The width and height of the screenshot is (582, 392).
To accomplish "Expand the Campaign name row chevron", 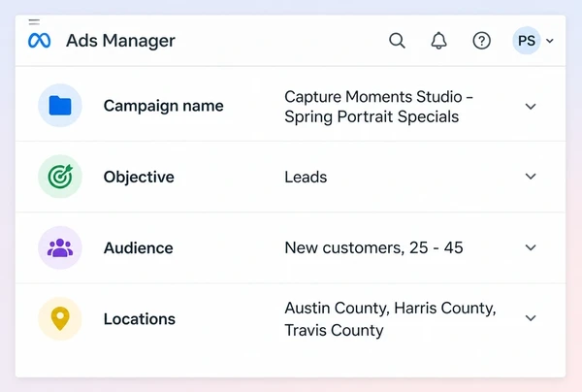I will coord(531,107).
